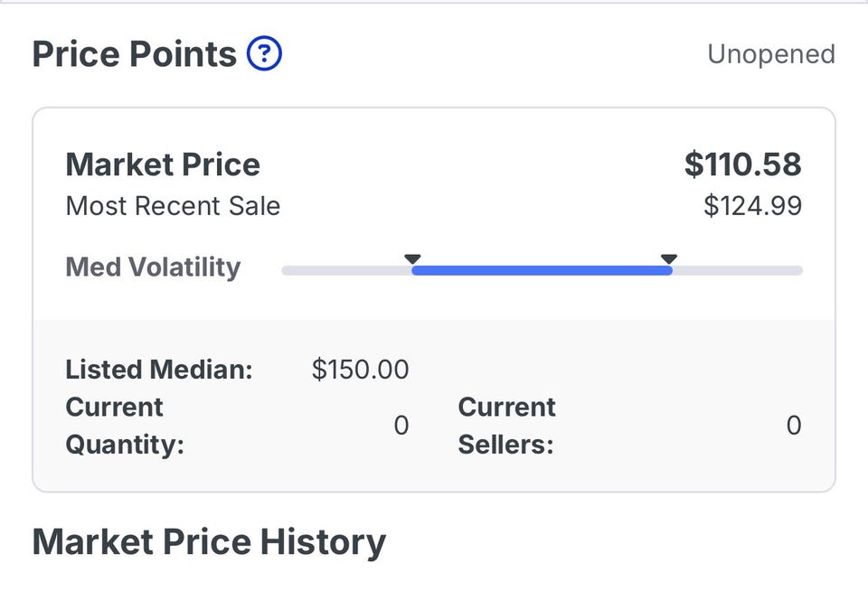Click the Current Quantity label
Viewport: 868px width, 591px height.
125,426
